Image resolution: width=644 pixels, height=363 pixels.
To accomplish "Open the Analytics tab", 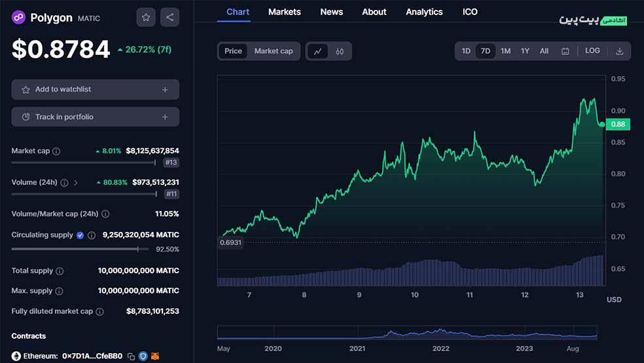I will pyautogui.click(x=424, y=12).
